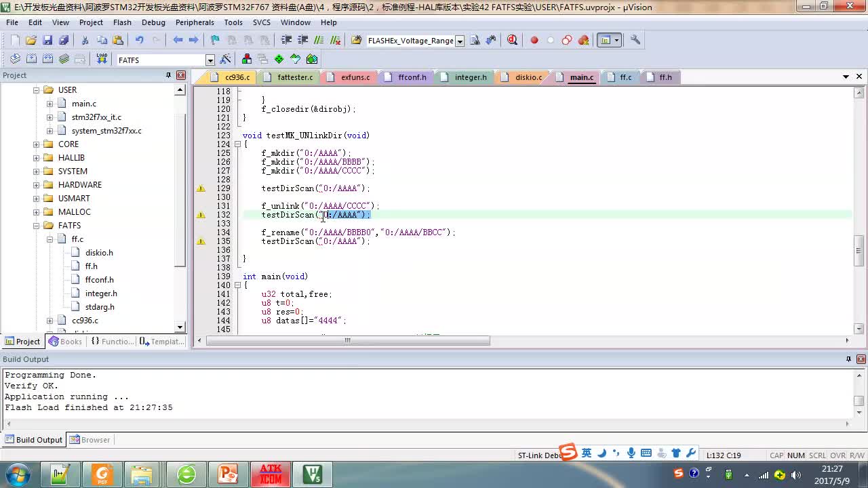Open ATK XCOM from taskbar

(x=271, y=474)
